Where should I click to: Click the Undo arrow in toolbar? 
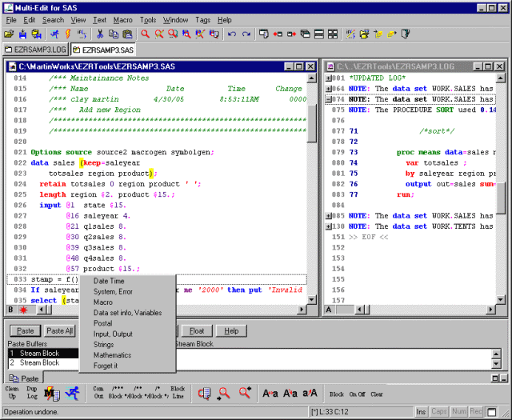pyautogui.click(x=232, y=34)
